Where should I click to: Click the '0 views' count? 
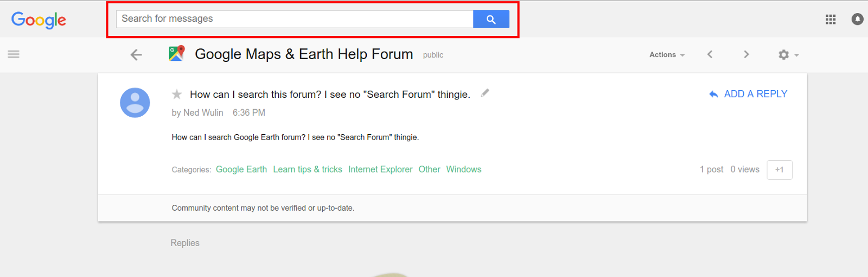pos(745,169)
